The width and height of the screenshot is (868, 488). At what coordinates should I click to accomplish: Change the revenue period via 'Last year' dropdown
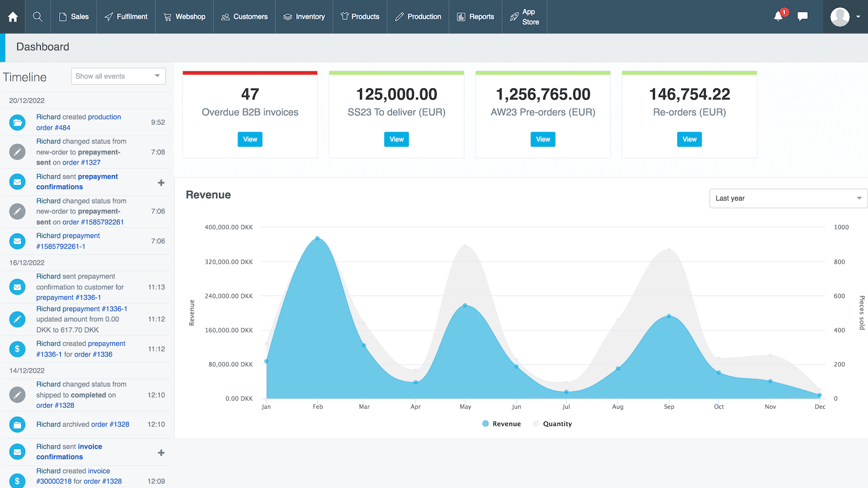788,198
